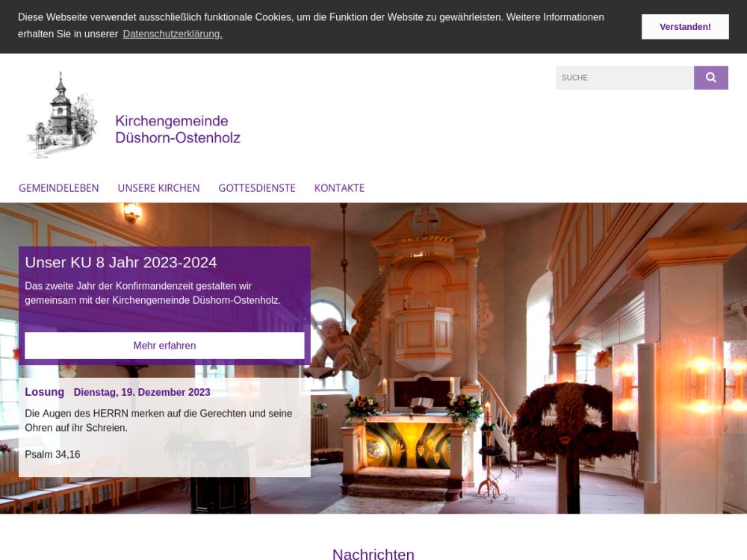Dismiss cookie banner with Verstanden! button
Viewport: 747px width, 560px height.
(684, 27)
